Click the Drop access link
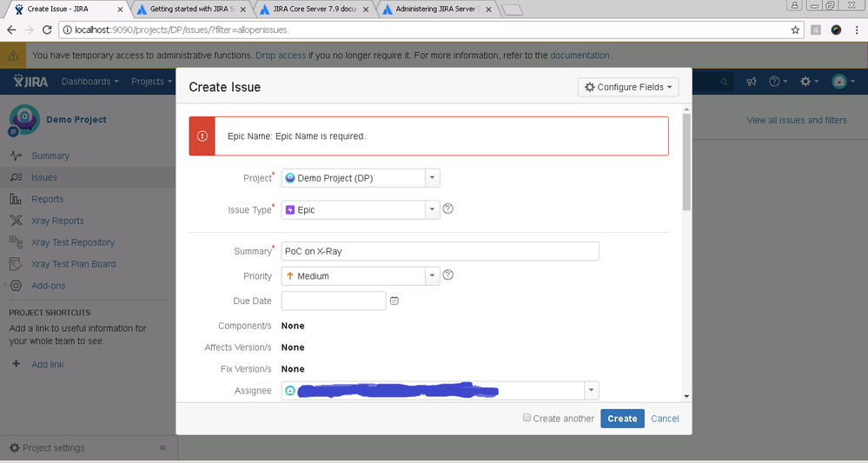The height and width of the screenshot is (463, 868). [281, 56]
